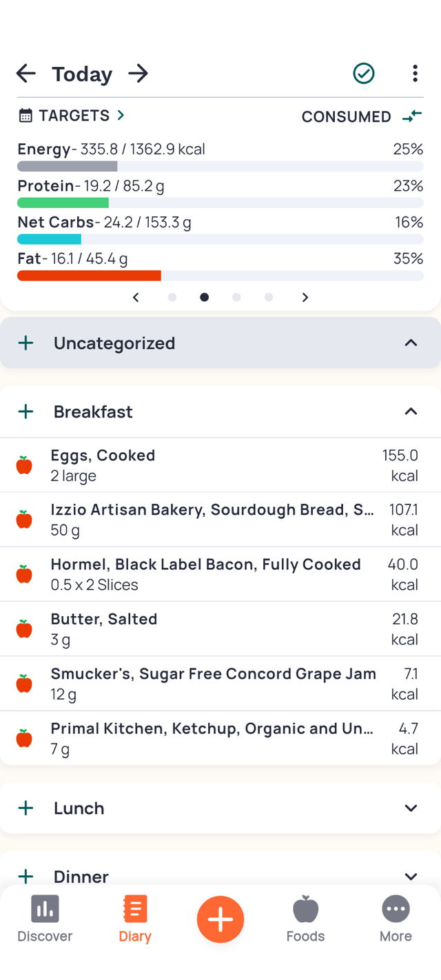441x980 pixels.
Task: Open Targets calendar link
Action: tap(72, 116)
